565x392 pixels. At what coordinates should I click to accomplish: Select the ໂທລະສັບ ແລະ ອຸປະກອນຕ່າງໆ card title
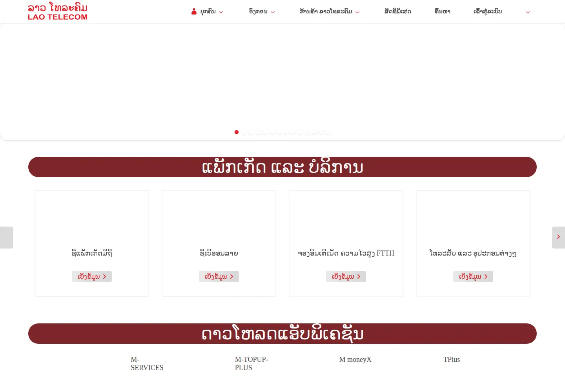coord(473,253)
